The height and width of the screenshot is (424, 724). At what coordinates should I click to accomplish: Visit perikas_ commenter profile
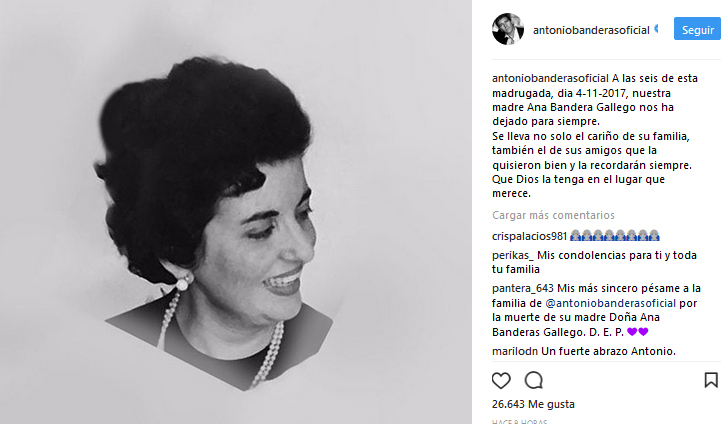coord(513,255)
